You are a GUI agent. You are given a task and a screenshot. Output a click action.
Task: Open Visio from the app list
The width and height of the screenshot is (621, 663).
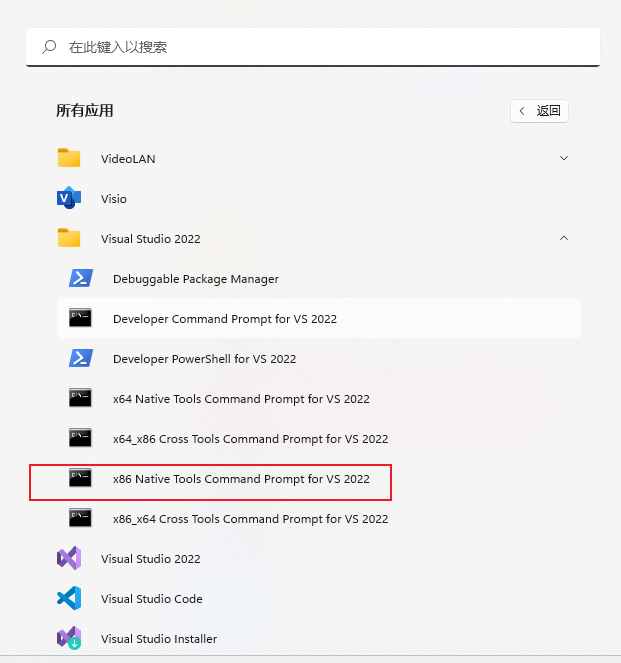click(x=114, y=199)
